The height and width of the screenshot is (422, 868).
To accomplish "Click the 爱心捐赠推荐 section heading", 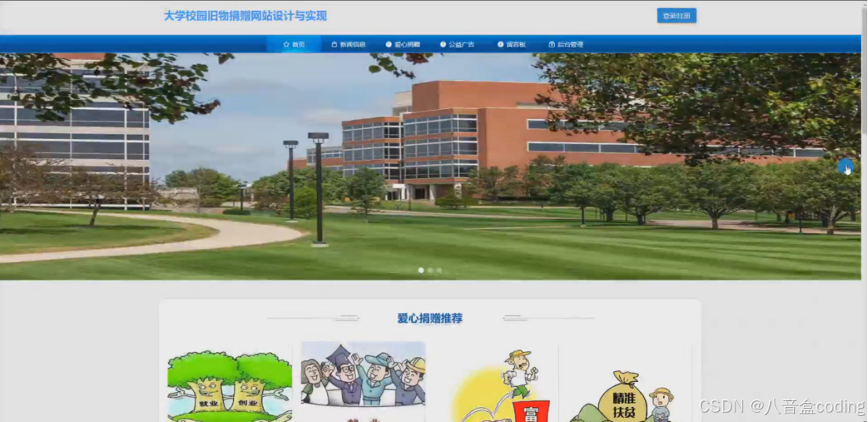I will 430,318.
